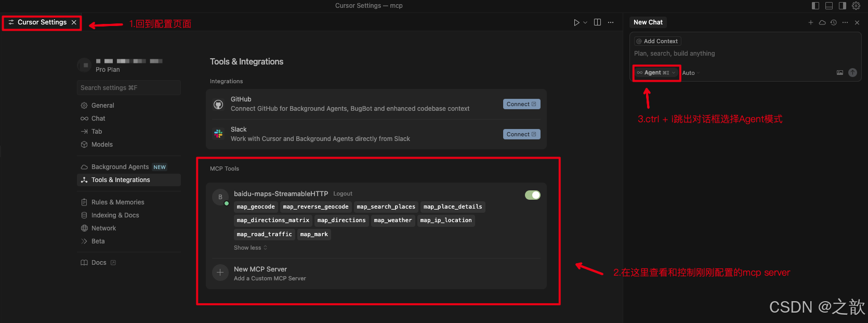Viewport: 868px width, 323px height.
Task: Start a new chat with the plus icon
Action: (x=811, y=22)
